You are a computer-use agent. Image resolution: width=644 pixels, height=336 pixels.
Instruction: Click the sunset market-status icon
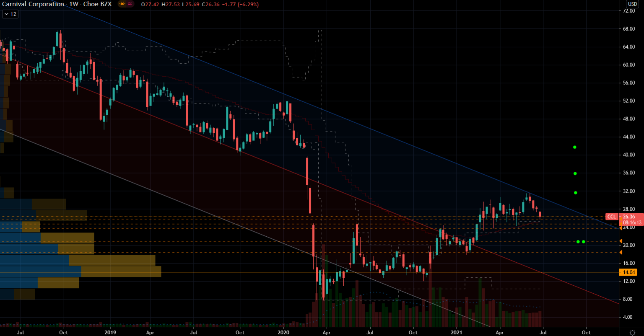coord(121,4)
